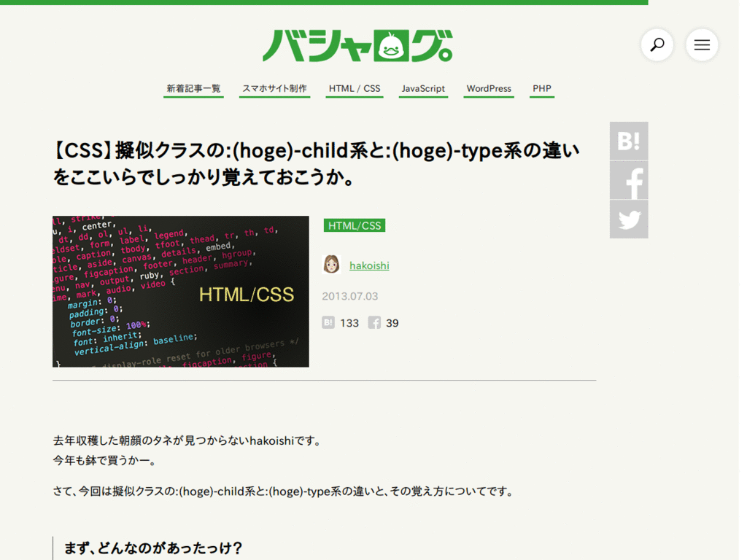
Task: Open the search magnifier icon
Action: point(657,44)
